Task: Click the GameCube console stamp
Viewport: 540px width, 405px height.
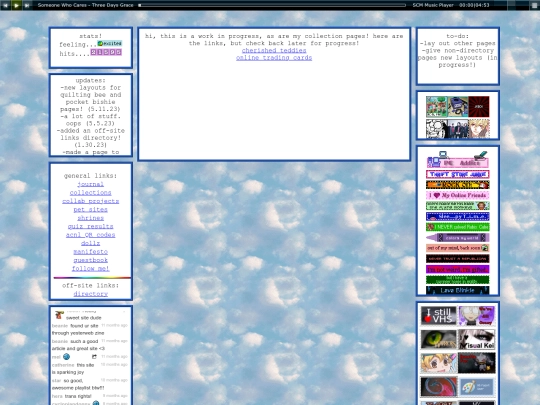Action: click(x=458, y=107)
